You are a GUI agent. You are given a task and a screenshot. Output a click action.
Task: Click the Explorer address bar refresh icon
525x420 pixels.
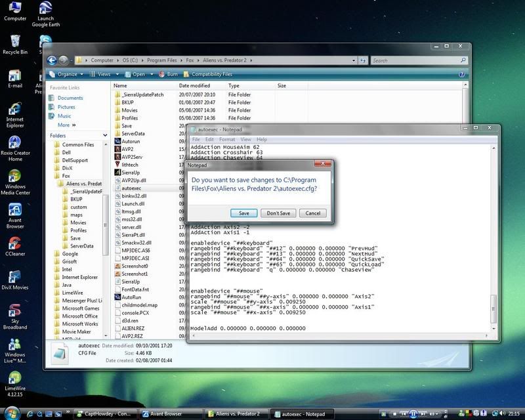point(363,60)
